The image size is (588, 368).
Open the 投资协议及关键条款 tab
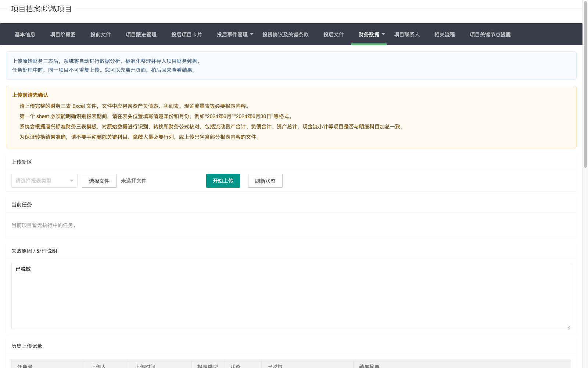point(286,35)
